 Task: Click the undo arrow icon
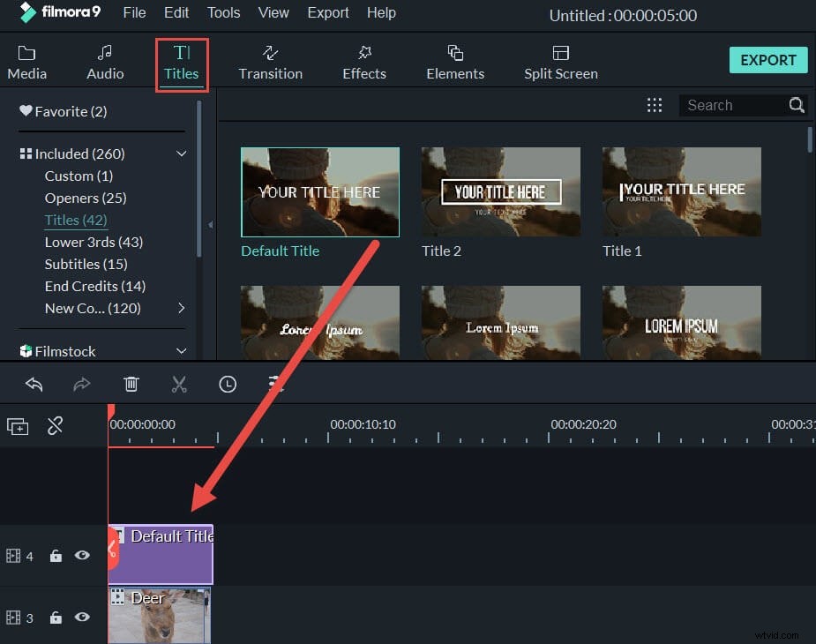click(34, 384)
